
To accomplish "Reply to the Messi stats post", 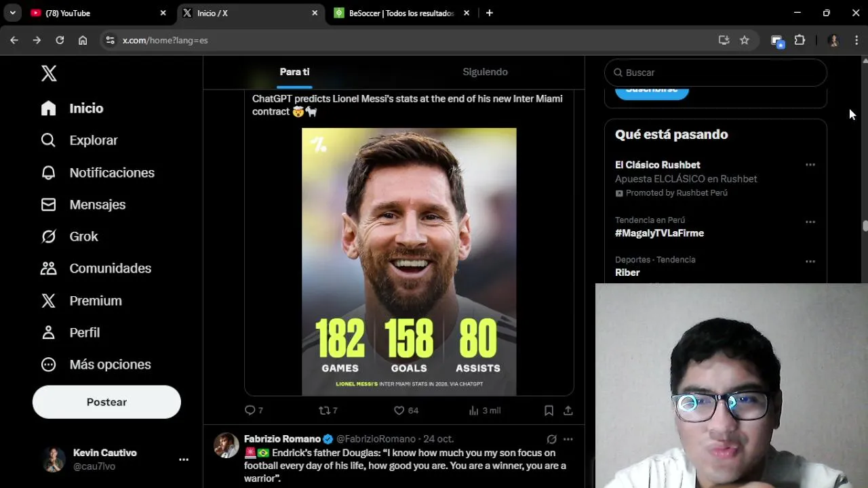I will 250,411.
